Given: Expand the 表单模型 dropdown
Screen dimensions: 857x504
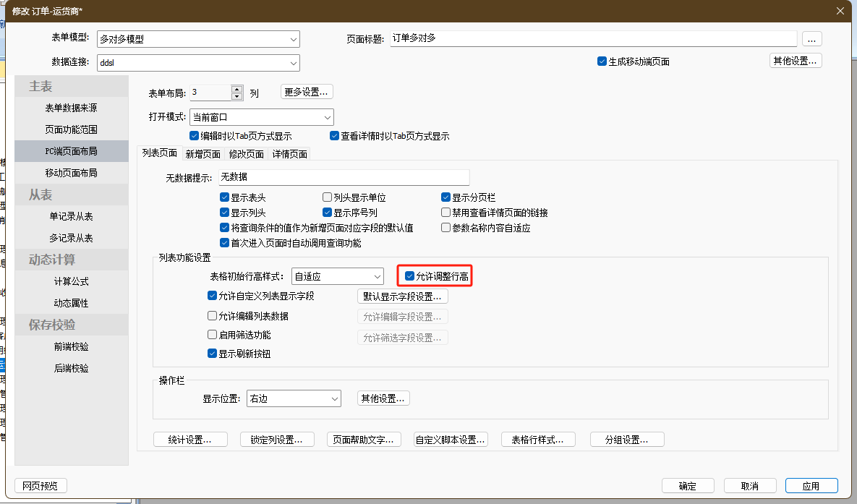Looking at the screenshot, I should [293, 39].
